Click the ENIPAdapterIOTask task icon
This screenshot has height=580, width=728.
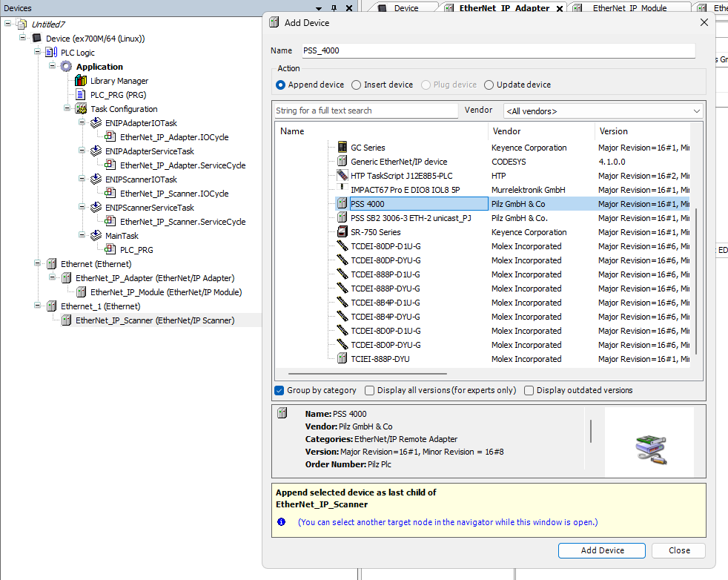click(96, 122)
